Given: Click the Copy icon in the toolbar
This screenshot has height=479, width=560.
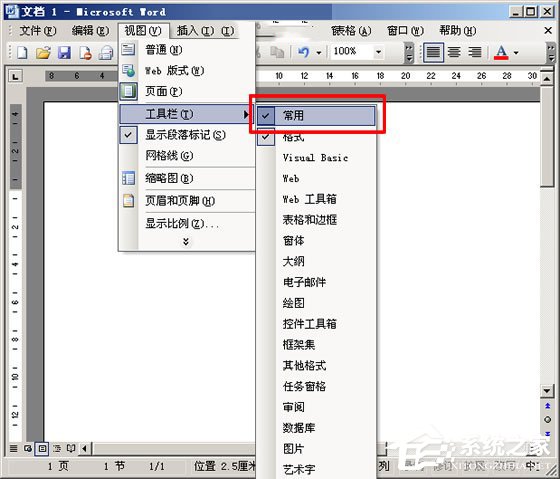Looking at the screenshot, I should (x=277, y=53).
